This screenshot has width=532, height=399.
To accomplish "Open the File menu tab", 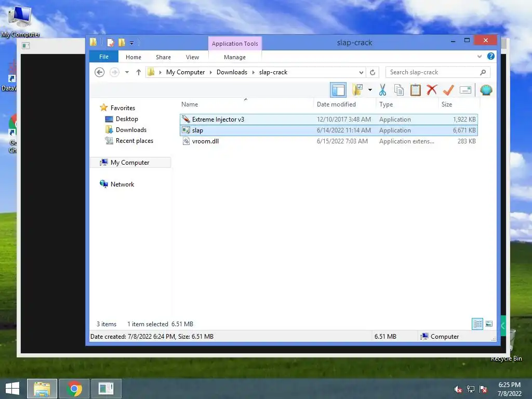I will [x=104, y=57].
